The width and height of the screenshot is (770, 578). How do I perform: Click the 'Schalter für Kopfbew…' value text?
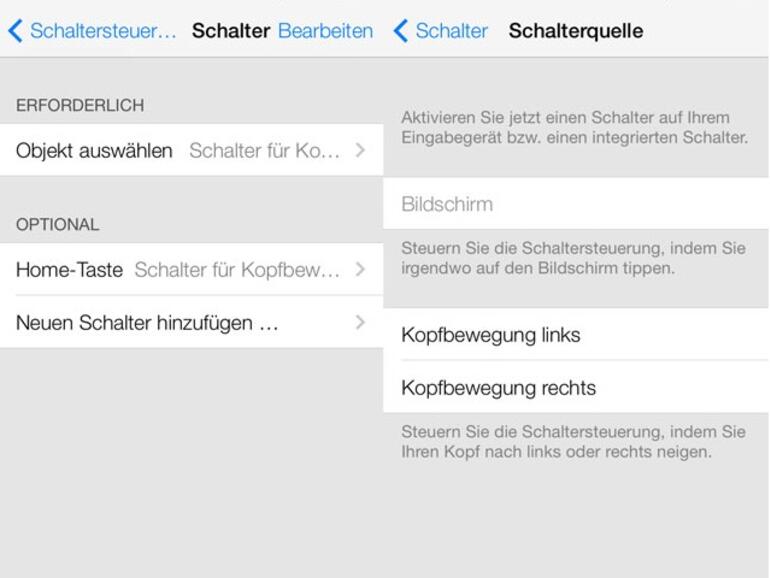tap(237, 270)
